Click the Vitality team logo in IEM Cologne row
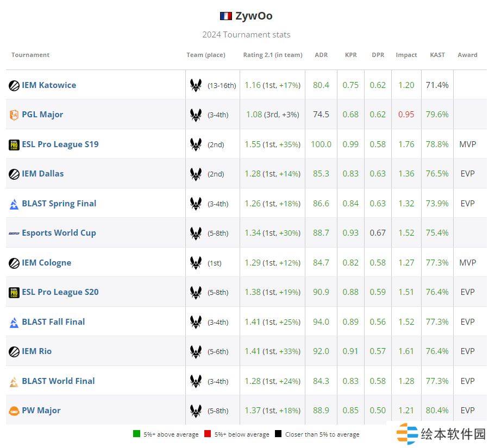Screen dimensions: 495x448 tap(196, 263)
